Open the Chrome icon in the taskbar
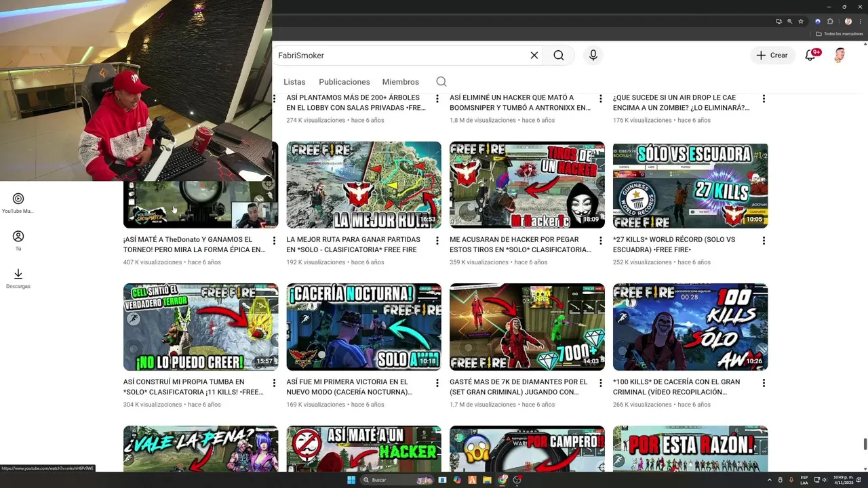868x488 pixels. point(502,480)
